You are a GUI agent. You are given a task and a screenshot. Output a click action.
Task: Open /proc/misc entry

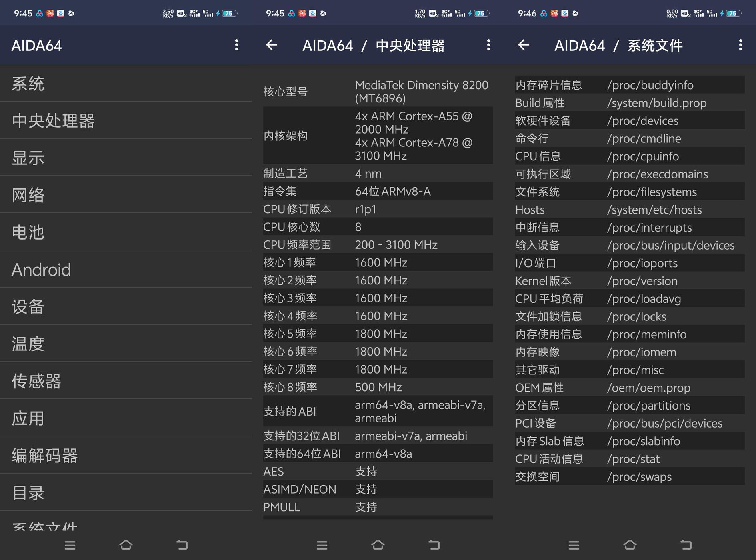pyautogui.click(x=630, y=370)
